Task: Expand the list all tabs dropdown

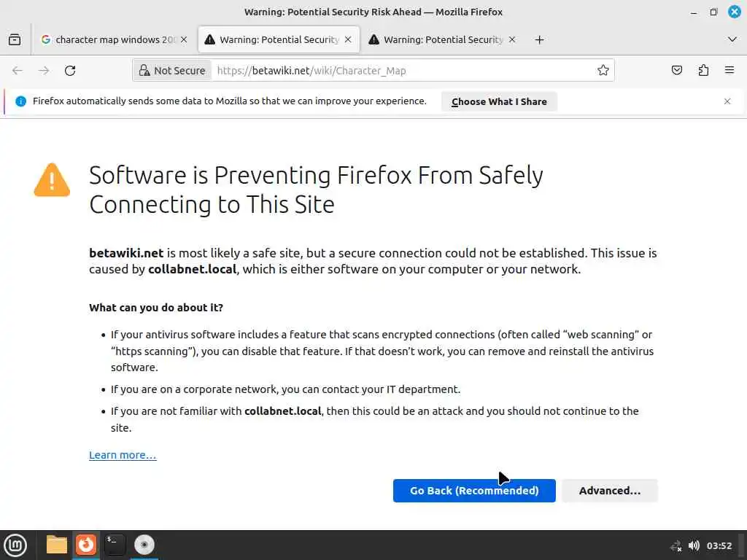Action: [x=732, y=39]
